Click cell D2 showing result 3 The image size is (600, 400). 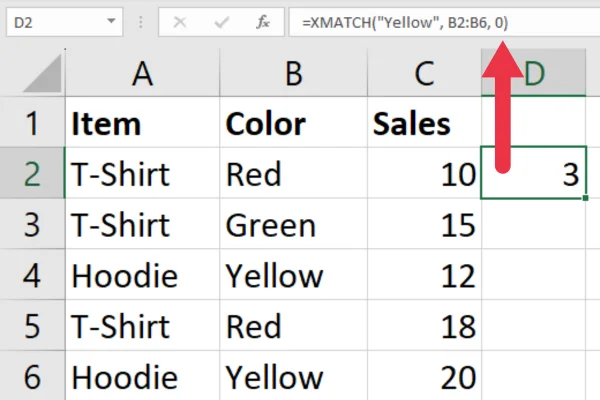[533, 173]
